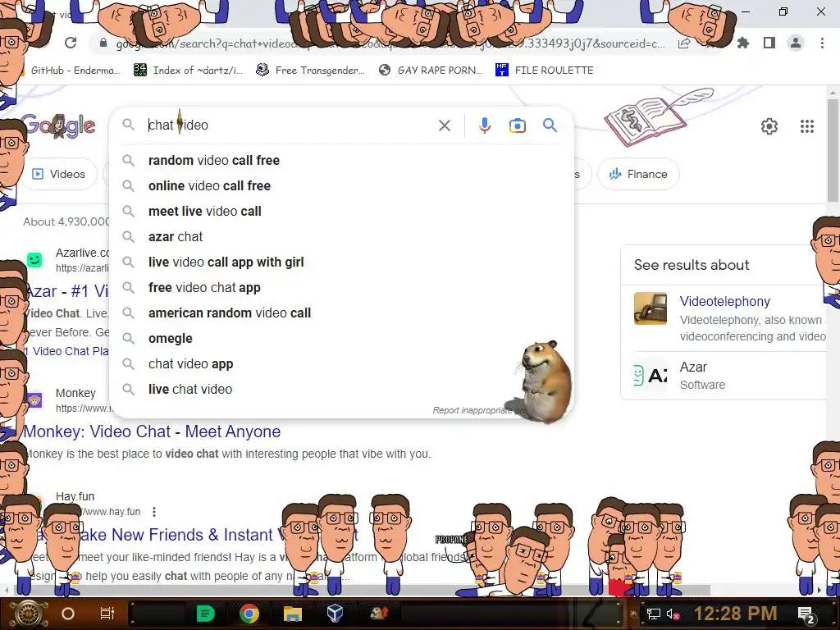This screenshot has width=840, height=630.
Task: Choose suggestion "azar chat"
Action: 342,237
